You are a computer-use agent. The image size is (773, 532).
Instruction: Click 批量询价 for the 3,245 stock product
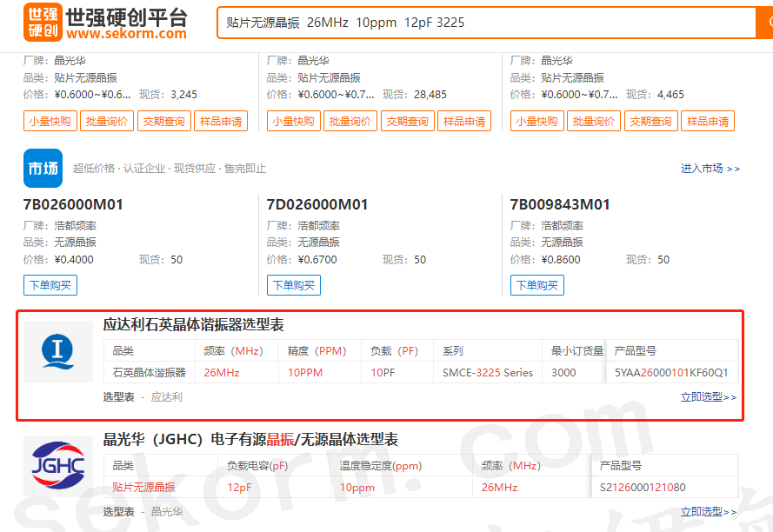[x=107, y=122]
